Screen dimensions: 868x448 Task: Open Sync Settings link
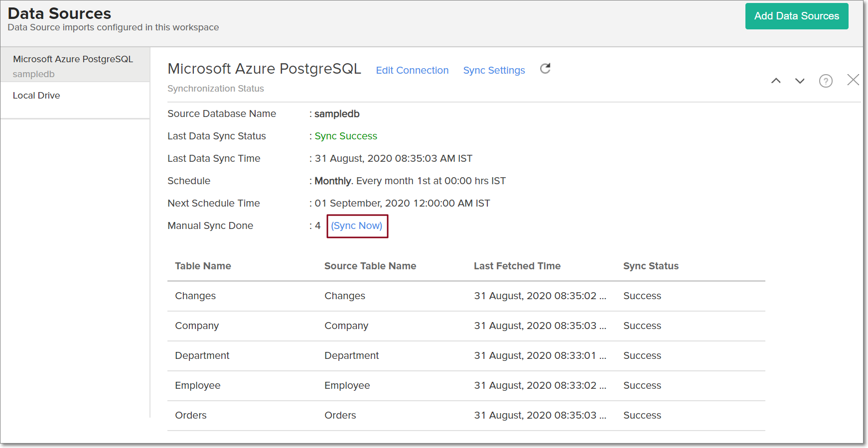click(494, 70)
